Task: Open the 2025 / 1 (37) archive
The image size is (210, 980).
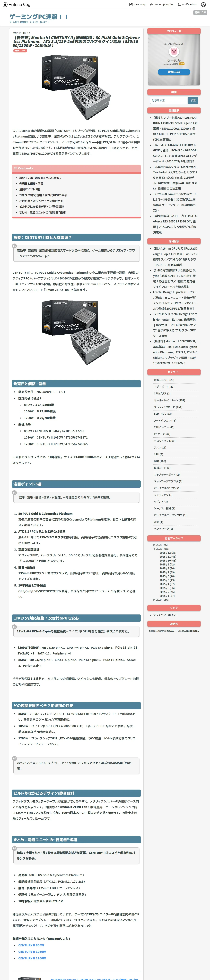Action: 167,596
